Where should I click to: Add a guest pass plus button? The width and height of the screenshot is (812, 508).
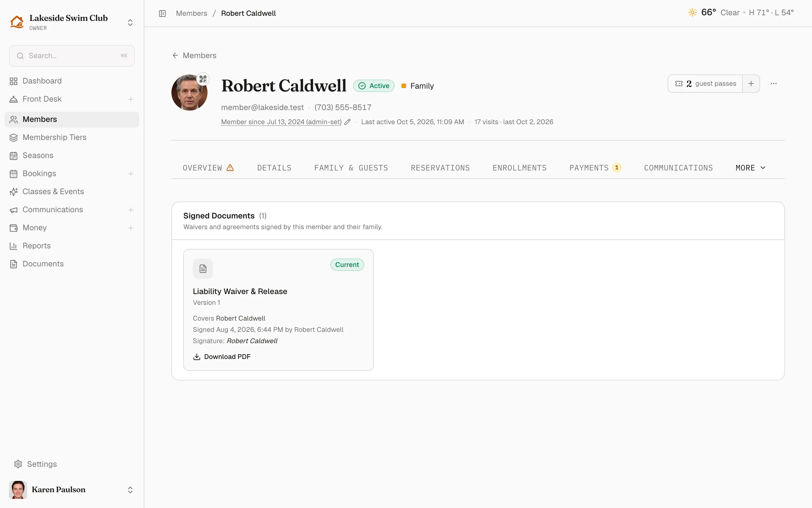click(x=751, y=84)
